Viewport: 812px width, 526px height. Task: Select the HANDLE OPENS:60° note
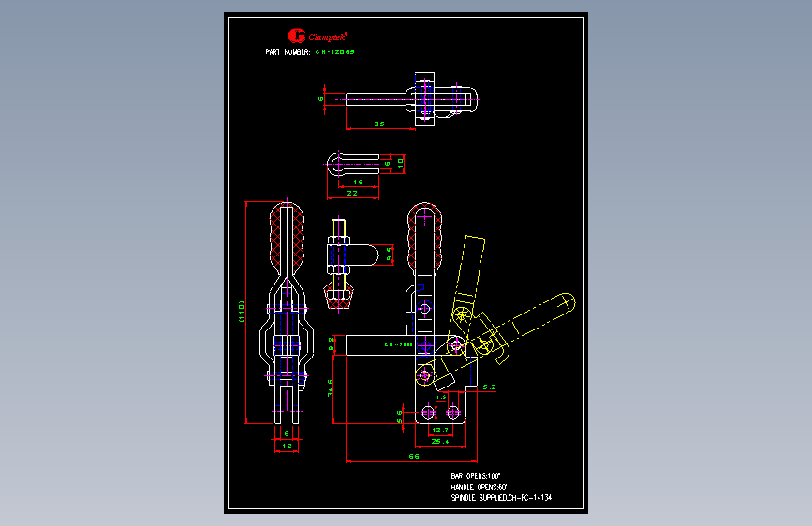[479, 488]
